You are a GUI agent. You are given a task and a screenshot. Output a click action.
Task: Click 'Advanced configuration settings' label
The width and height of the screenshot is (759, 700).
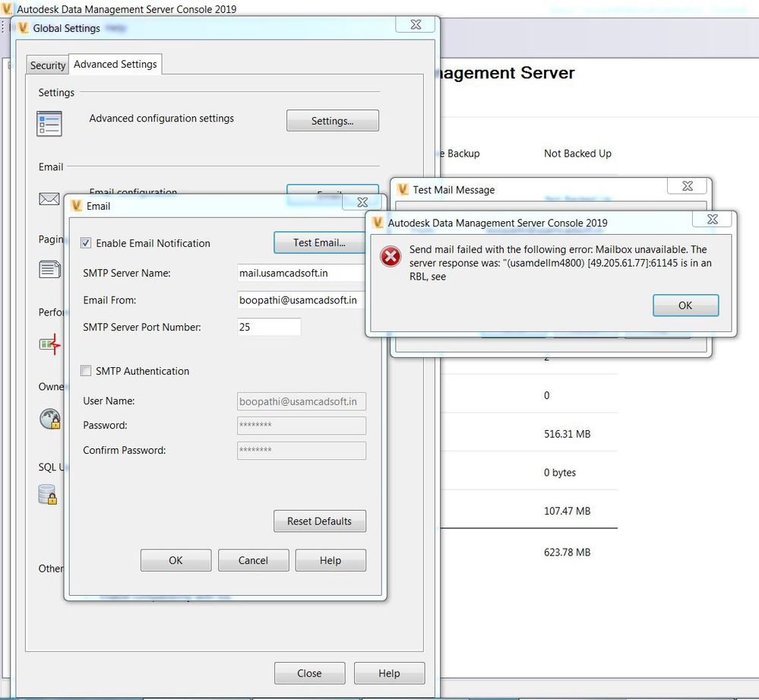[162, 118]
